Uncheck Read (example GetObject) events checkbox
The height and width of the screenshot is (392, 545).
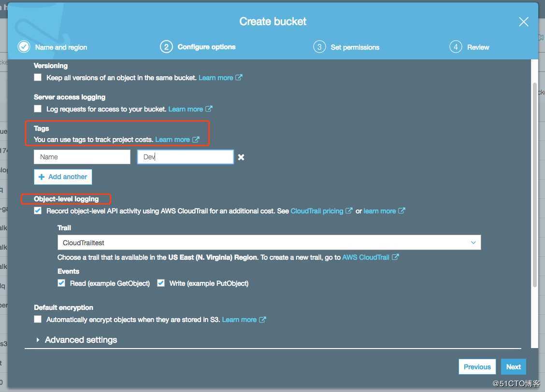click(x=61, y=283)
